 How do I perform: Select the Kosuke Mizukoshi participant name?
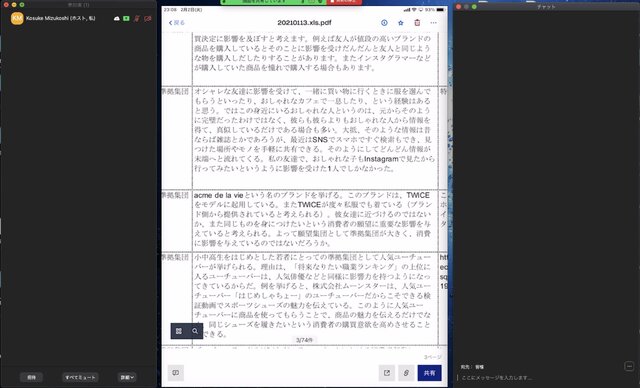tap(60, 18)
